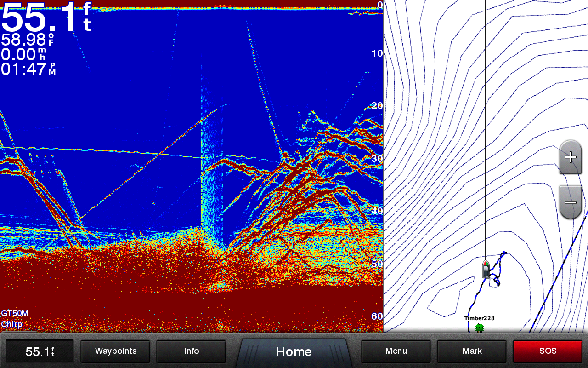Image resolution: width=588 pixels, height=368 pixels.
Task: Tap the depth readout in the bottom bar
Action: (39, 351)
